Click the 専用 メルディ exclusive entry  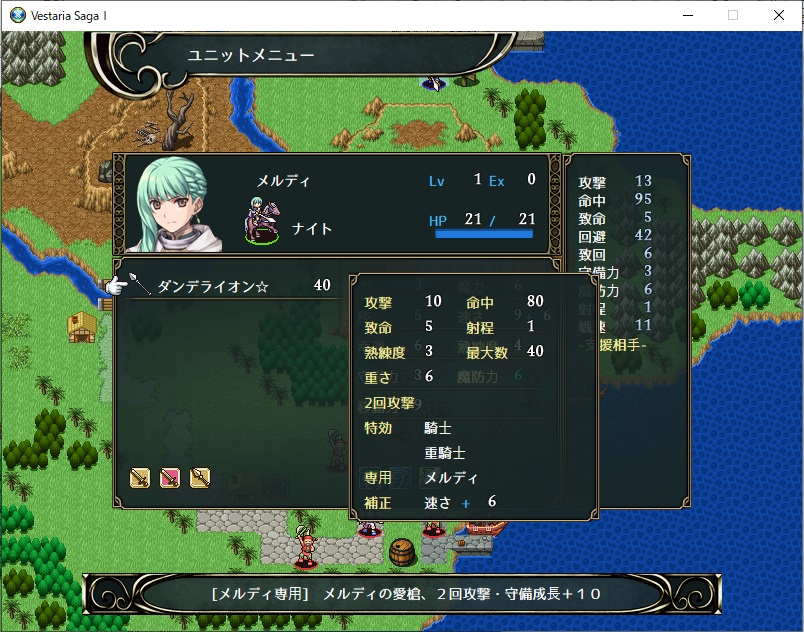[421, 478]
